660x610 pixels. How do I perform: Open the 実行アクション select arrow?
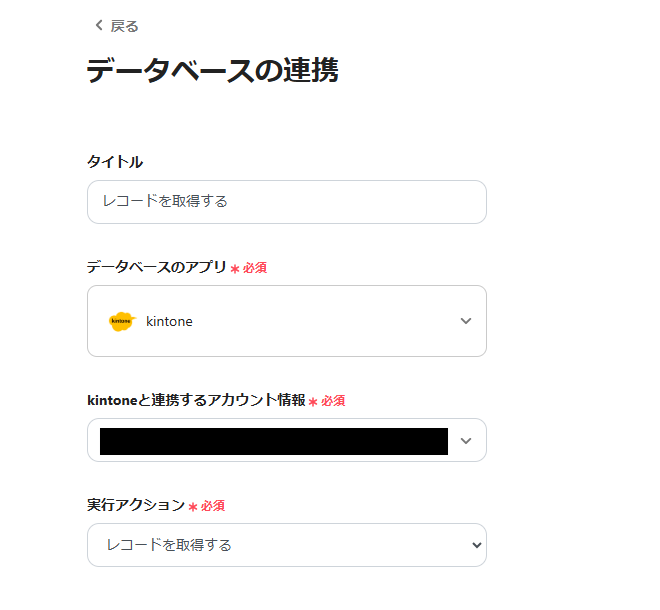(476, 545)
